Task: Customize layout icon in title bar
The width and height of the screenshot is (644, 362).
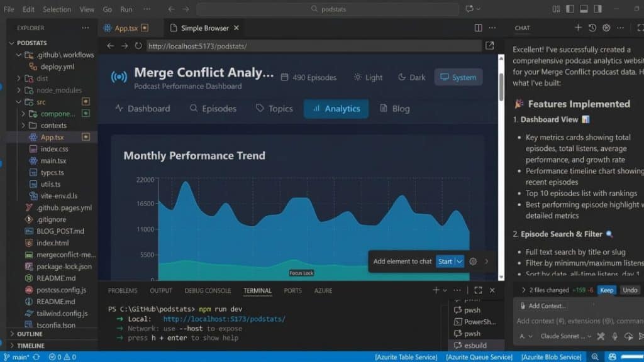Action: click(x=556, y=9)
